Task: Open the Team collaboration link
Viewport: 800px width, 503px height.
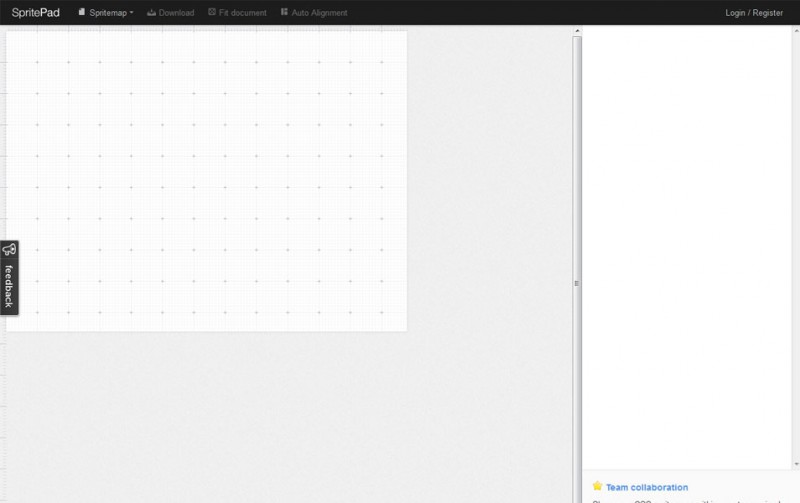Action: pos(646,487)
